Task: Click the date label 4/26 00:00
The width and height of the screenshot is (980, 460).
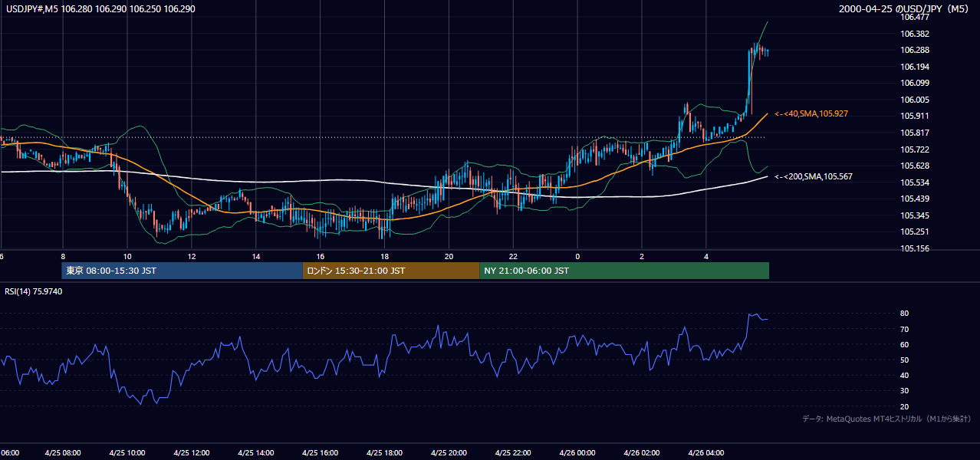Action: click(x=577, y=452)
